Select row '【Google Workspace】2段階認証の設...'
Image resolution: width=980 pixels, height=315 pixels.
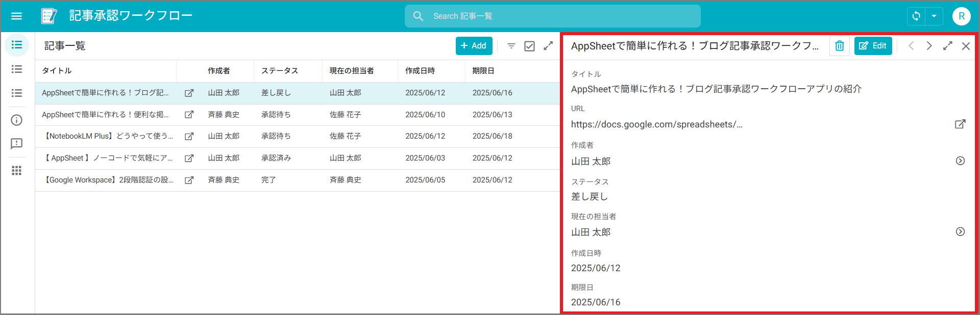click(298, 180)
